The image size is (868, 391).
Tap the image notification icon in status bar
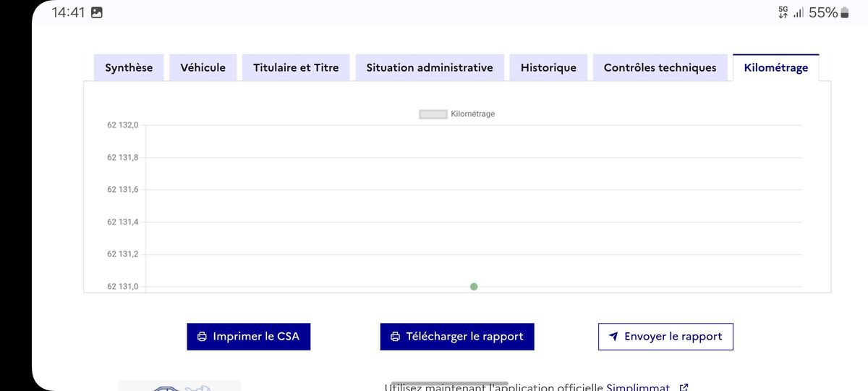coord(97,12)
